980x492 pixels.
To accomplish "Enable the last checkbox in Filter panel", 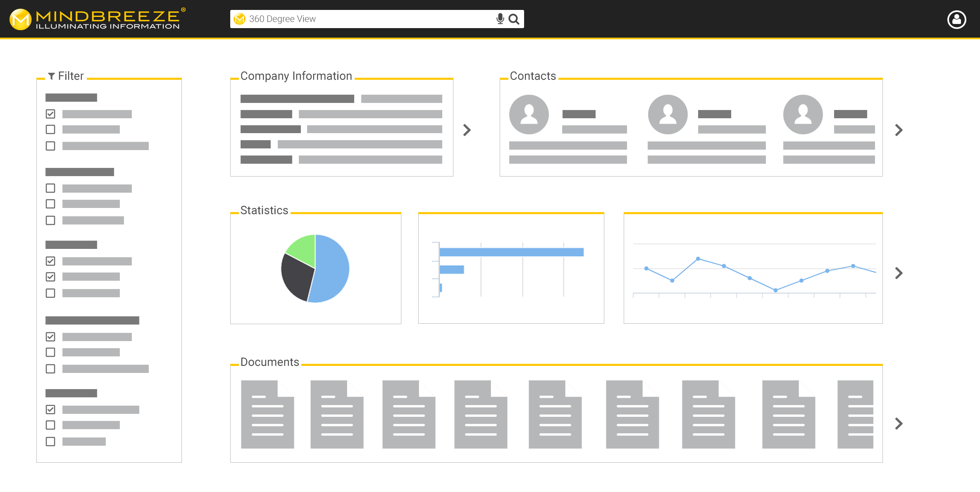I will tap(50, 442).
